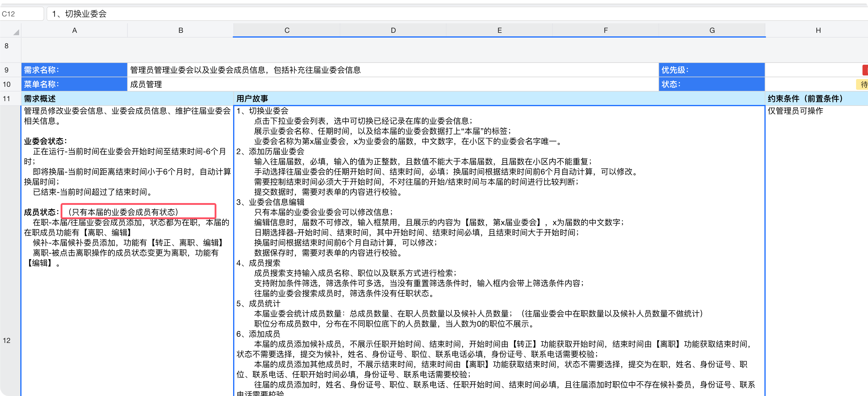The image size is (868, 396).
Task: Select the 需求概述 header cell
Action: point(39,98)
